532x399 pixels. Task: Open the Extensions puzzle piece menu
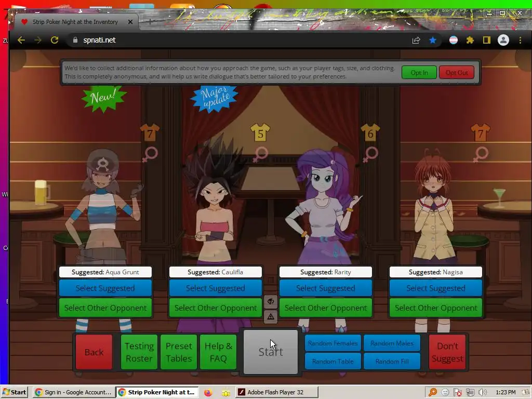click(x=470, y=41)
